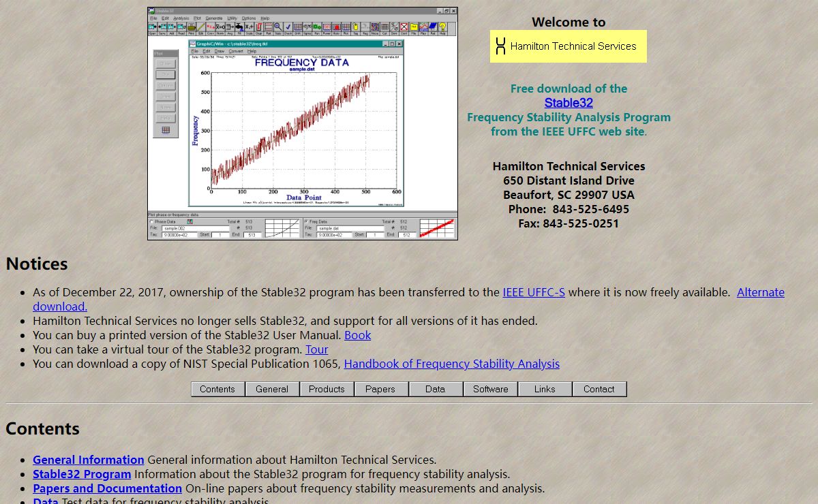818x504 pixels.
Task: Click the Contents navigation button
Action: point(217,389)
